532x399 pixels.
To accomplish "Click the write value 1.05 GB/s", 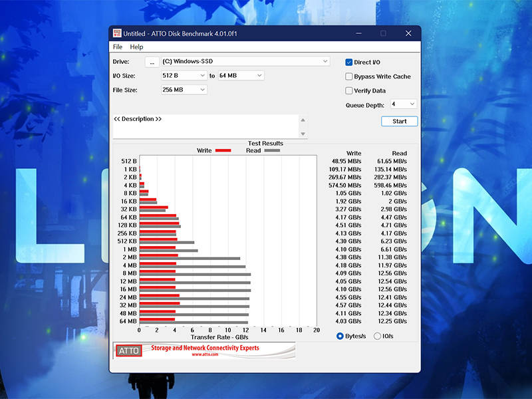I will point(348,193).
